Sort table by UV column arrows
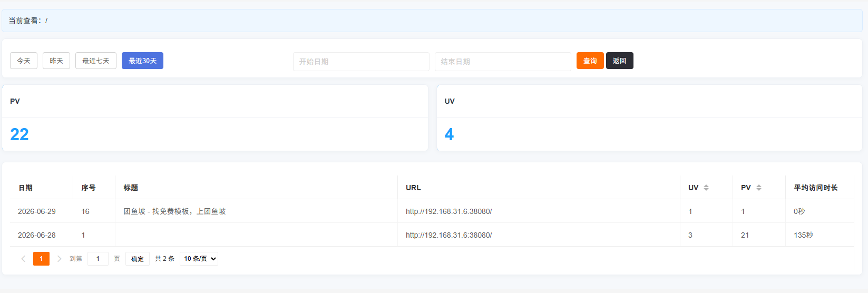The height and width of the screenshot is (293, 868). (706, 188)
